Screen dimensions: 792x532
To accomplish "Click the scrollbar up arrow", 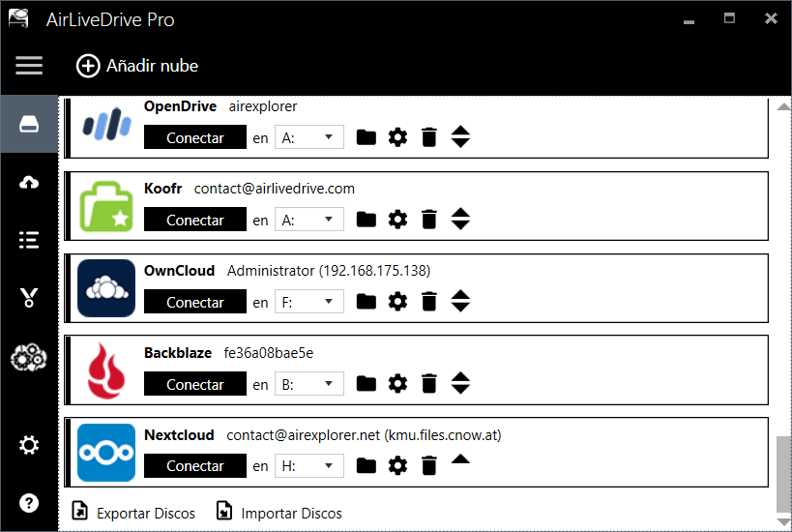I will 784,106.
